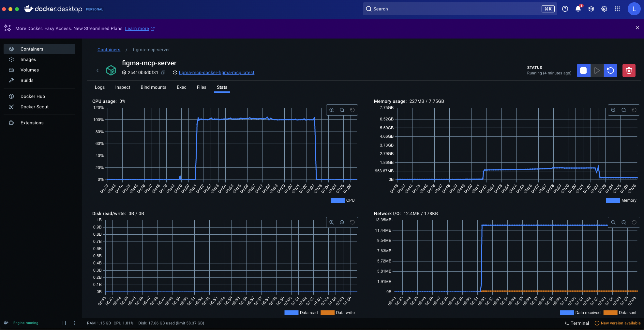Toggle the CPU legend swatch
Screen dimensions: 644x330
click(338, 200)
